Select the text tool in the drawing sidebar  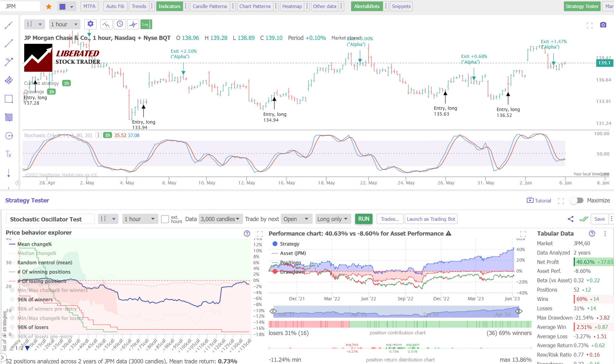coord(9,154)
